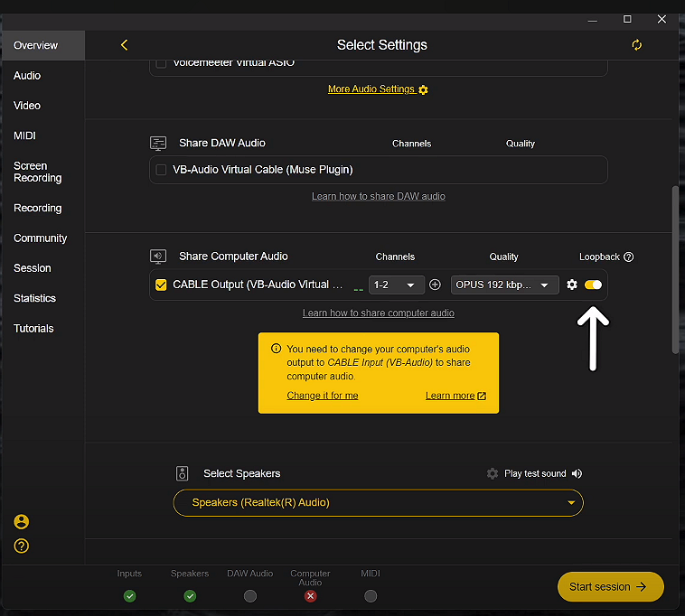The height and width of the screenshot is (616, 685).
Task: Open the Video section
Action: 27,106
